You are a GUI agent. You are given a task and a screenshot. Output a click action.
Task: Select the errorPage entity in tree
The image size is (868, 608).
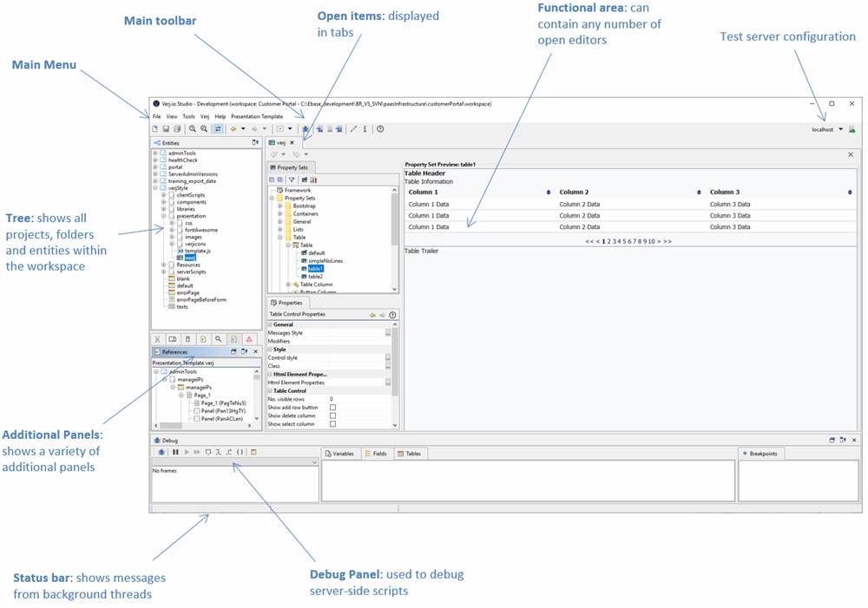tap(187, 292)
